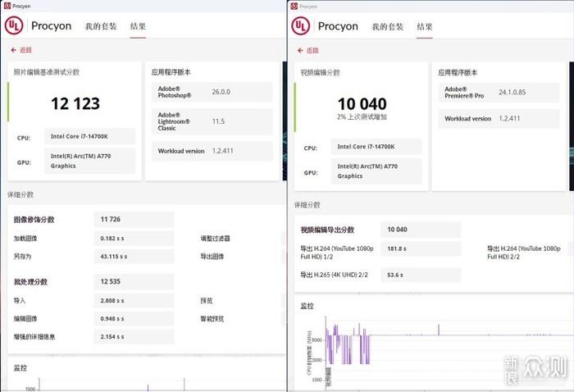Screen dimensions: 574x392
Task: Click Workload version 1.2.411 in left window
Action: point(212,151)
